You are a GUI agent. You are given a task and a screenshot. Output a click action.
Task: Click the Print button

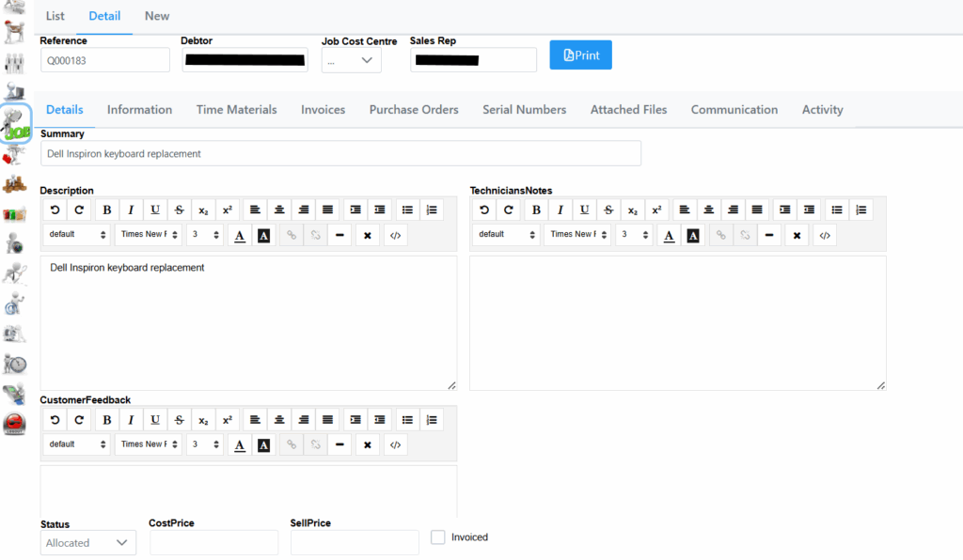tap(580, 55)
